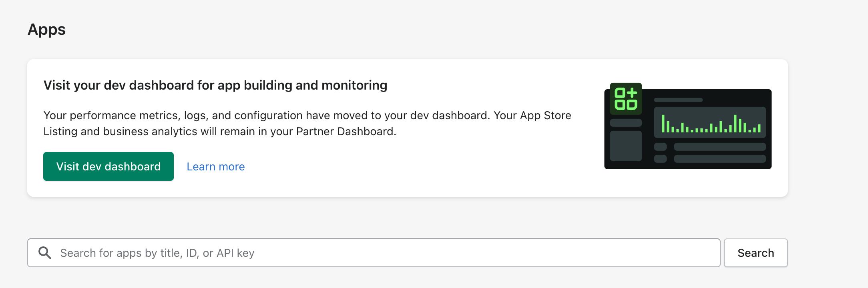The height and width of the screenshot is (288, 868).
Task: Click the upper small pill beside row bars
Action: 660,147
